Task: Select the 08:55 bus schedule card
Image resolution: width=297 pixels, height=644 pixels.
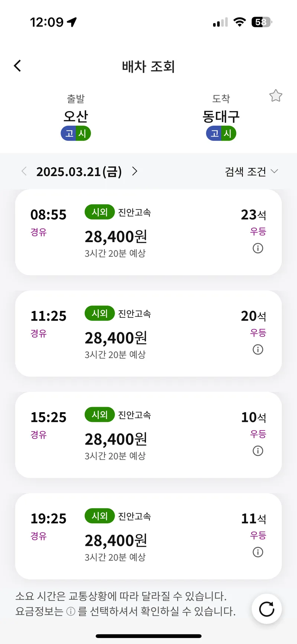Action: tap(148, 232)
